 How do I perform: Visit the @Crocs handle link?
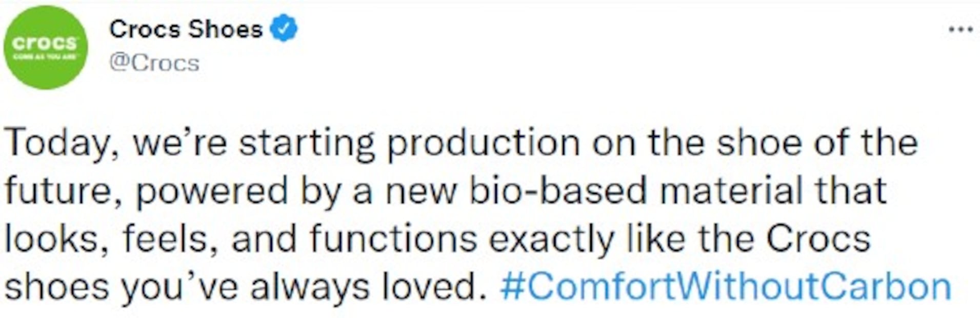154,63
